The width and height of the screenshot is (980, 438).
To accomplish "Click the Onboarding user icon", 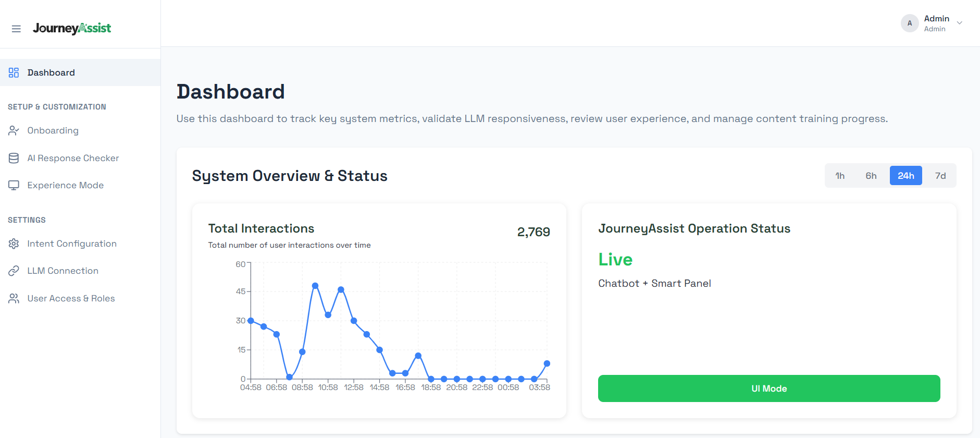I will click(14, 130).
